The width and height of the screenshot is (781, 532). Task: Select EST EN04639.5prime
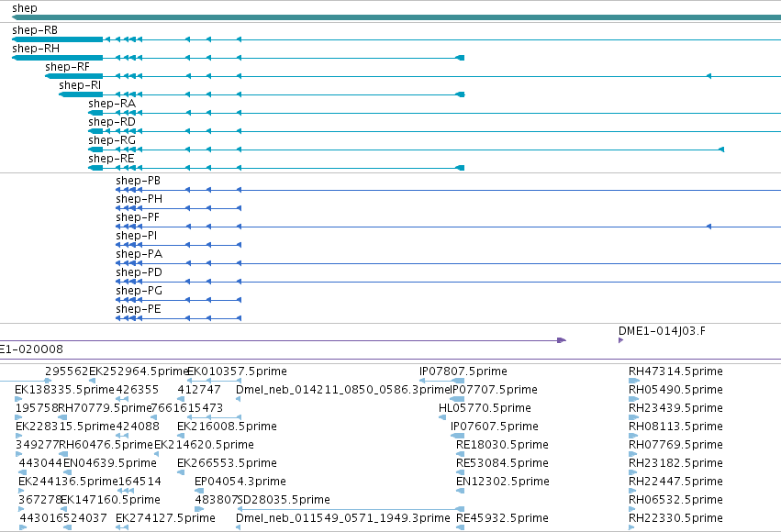tap(110, 464)
